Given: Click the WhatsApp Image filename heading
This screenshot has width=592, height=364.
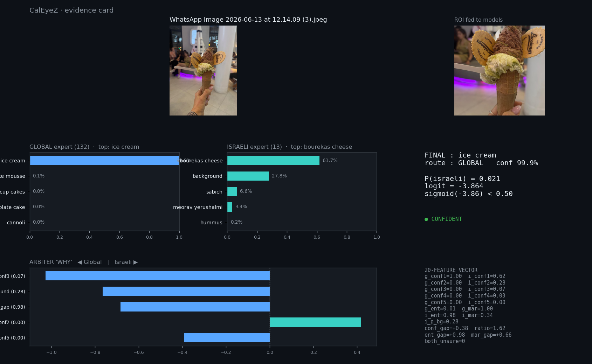Looking at the screenshot, I should (x=248, y=20).
